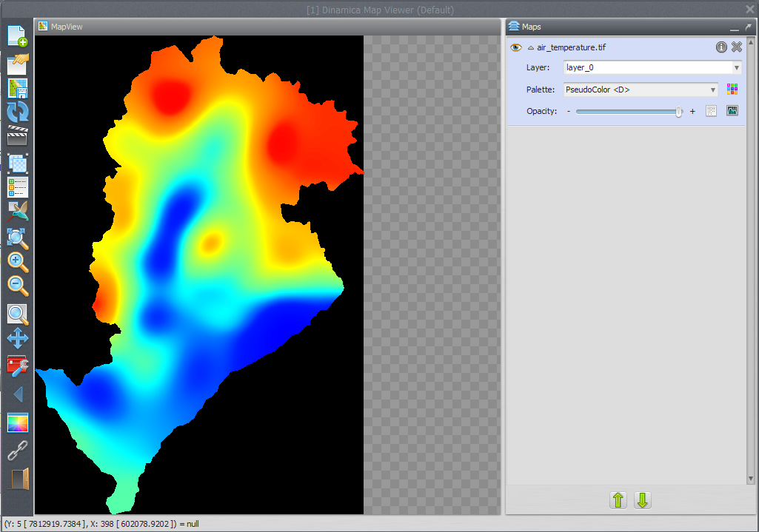The width and height of the screenshot is (759, 532).
Task: Click the clapperboard icon in the left toolbar
Action: coord(17,137)
